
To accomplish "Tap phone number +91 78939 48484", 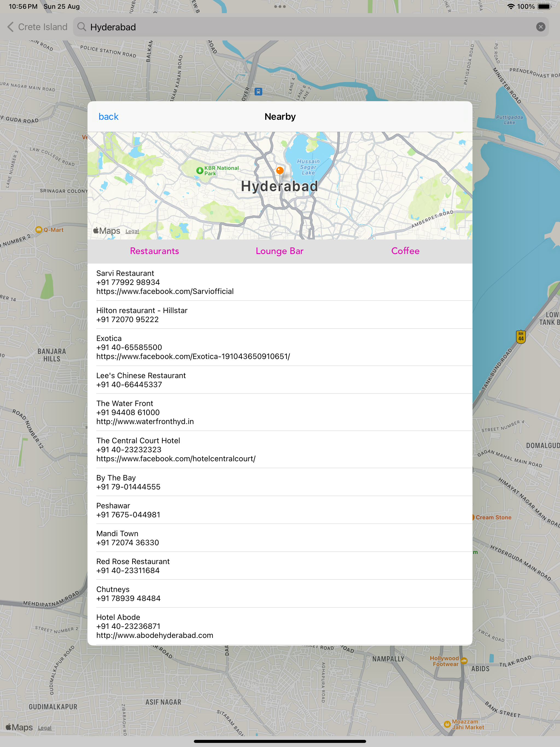I will [128, 599].
